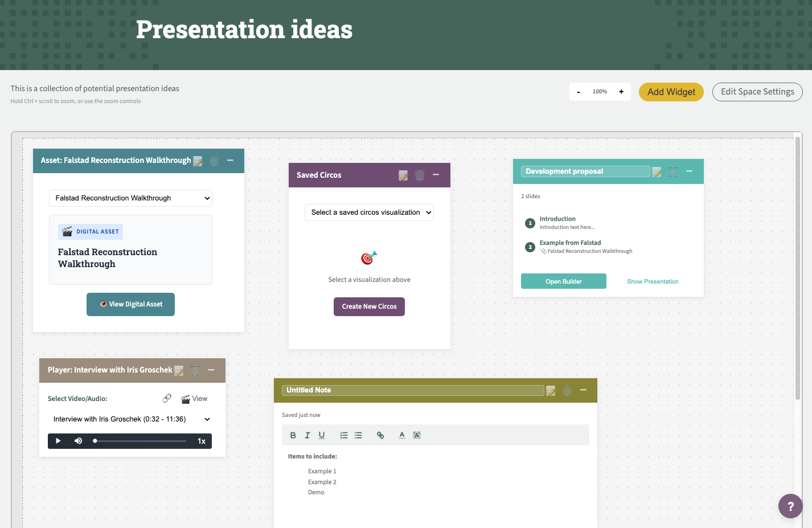Select the Example from Falstad slide
The width and height of the screenshot is (812, 528).
(570, 243)
